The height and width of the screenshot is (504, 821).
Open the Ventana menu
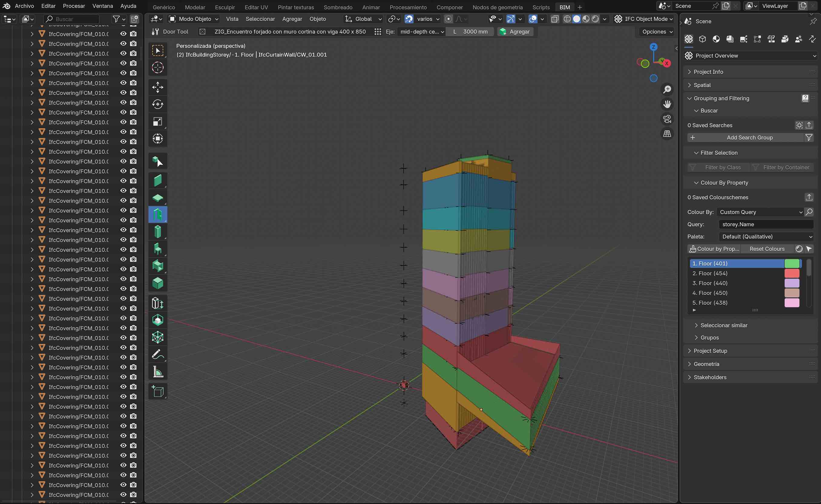(103, 6)
